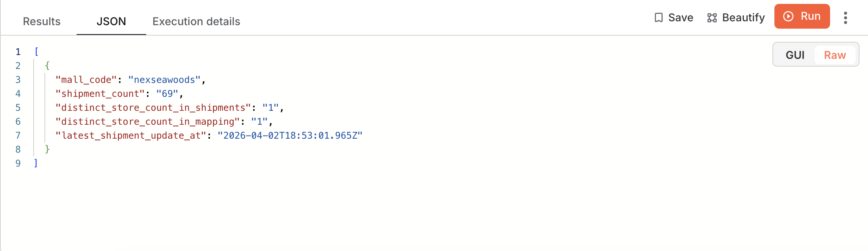The width and height of the screenshot is (868, 251).
Task: Keep Raw mode selected in the view toggle
Action: click(836, 55)
